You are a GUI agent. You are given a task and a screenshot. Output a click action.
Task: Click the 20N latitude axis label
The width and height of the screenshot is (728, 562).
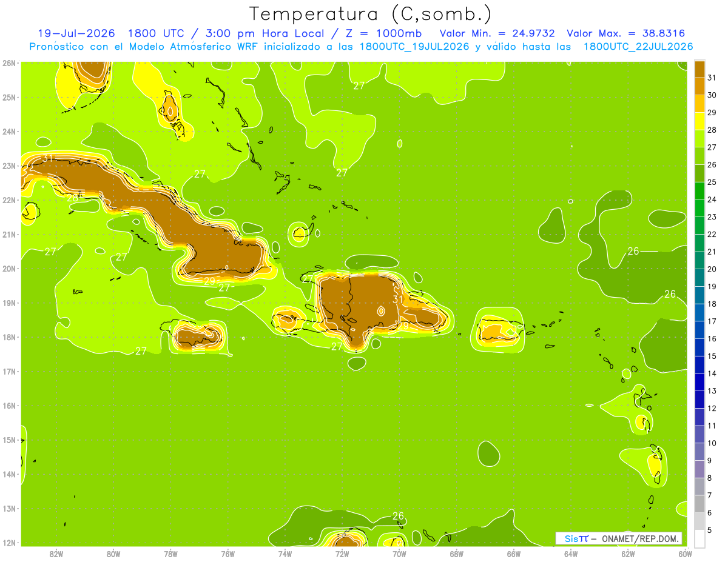click(9, 268)
